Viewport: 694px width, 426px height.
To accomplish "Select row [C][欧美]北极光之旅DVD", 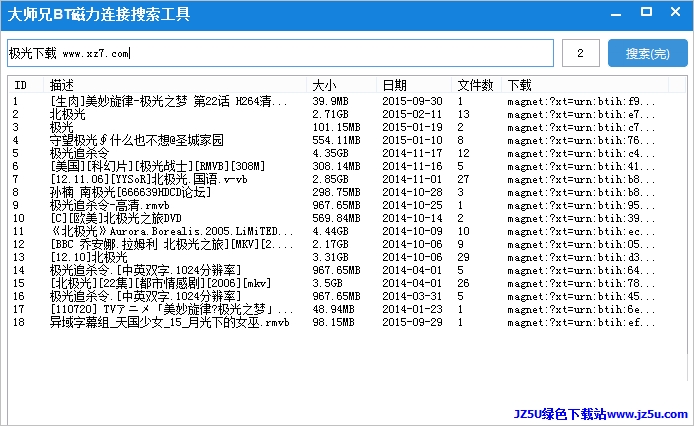I will 347,218.
